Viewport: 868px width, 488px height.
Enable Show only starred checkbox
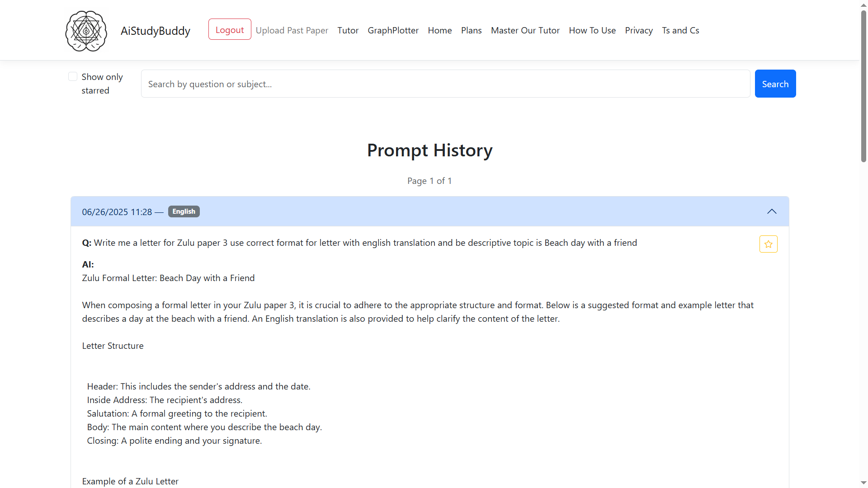(x=73, y=76)
